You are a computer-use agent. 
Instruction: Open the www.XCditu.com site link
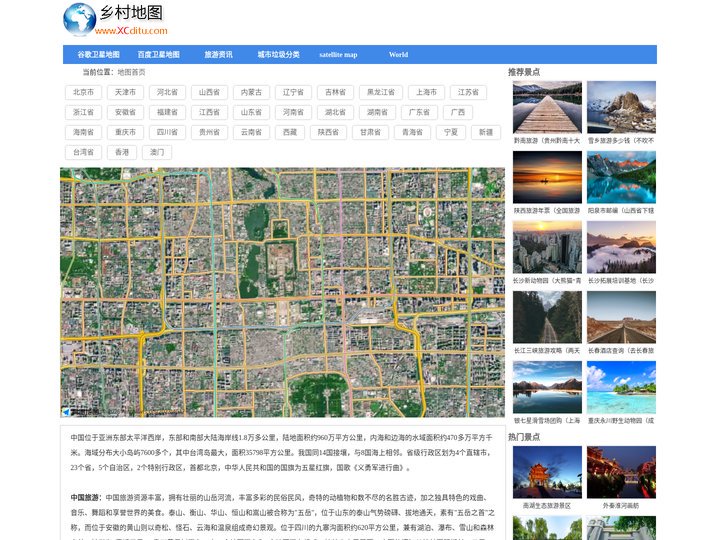[x=131, y=31]
